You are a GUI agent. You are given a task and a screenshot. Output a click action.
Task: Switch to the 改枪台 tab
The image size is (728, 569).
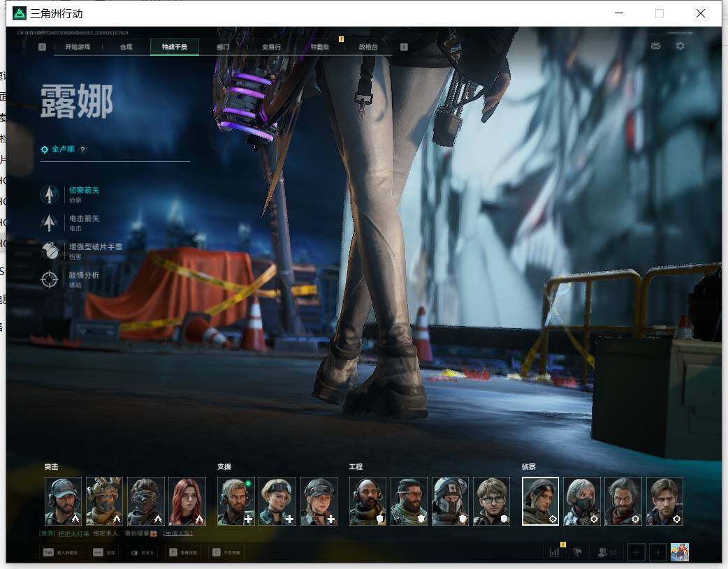click(x=368, y=47)
